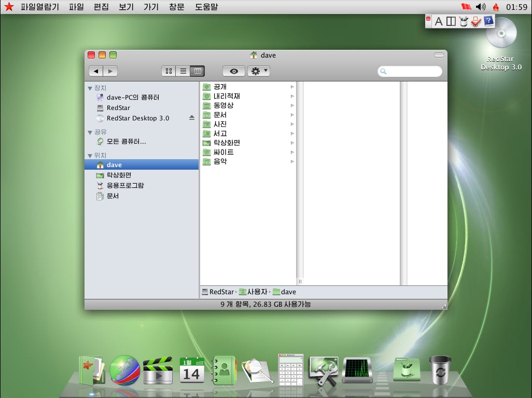Eject the RedStar Desktop 3.0 disc

point(192,118)
